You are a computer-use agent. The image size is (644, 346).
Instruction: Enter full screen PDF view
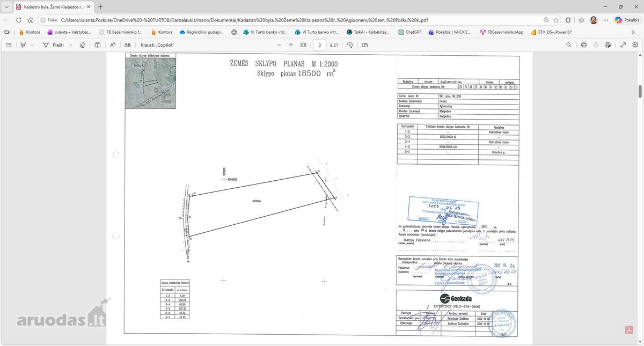(623, 45)
